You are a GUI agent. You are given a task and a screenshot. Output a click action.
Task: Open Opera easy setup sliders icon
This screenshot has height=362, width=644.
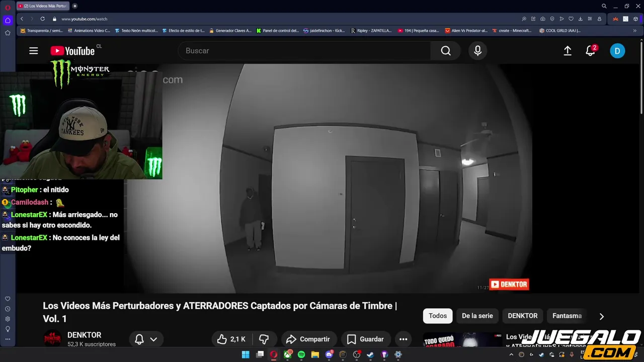pos(590,19)
